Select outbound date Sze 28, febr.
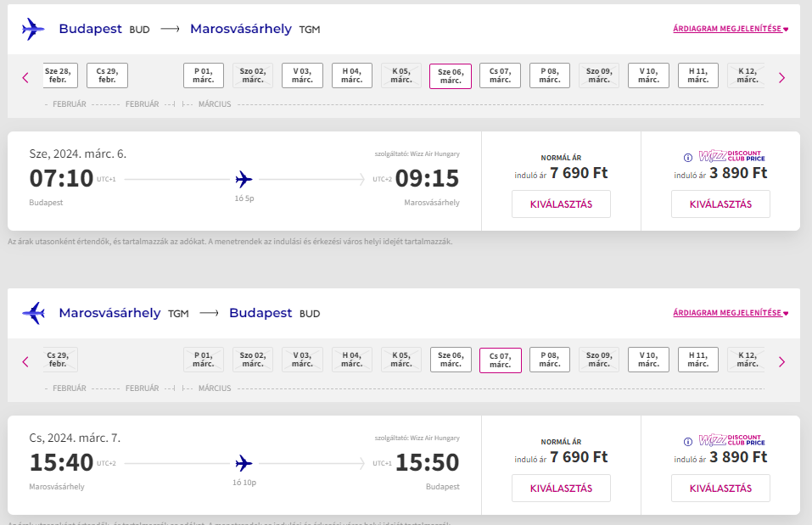The image size is (812, 525). point(59,75)
